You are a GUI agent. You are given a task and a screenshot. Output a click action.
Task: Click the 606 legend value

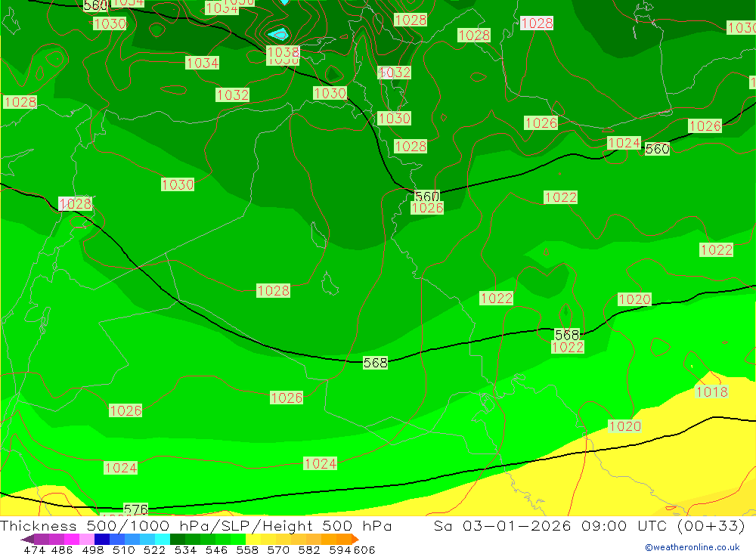(x=364, y=549)
